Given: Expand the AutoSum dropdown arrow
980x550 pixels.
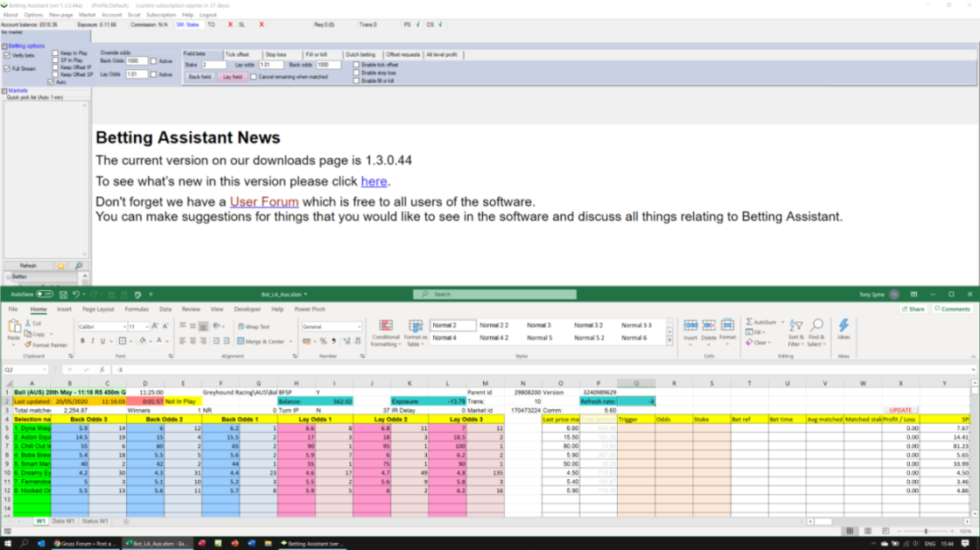Looking at the screenshot, I should [x=782, y=322].
